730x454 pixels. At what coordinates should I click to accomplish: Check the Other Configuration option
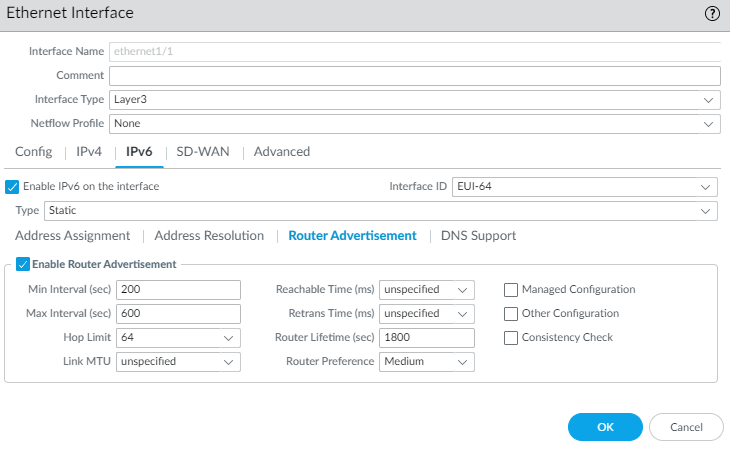point(511,313)
